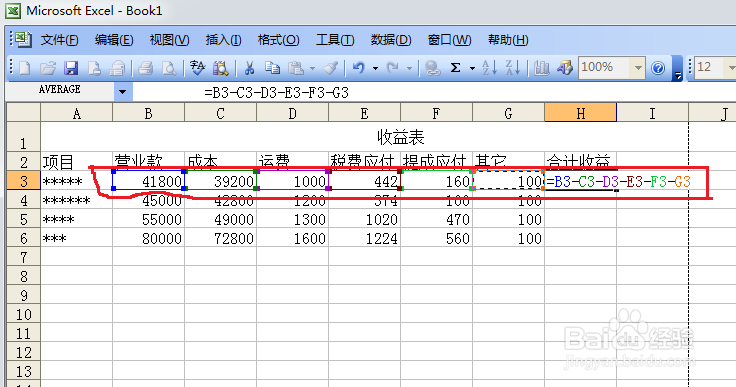Open the AVERAGE function list dropdown
Image resolution: width=736 pixels, height=387 pixels.
click(123, 92)
